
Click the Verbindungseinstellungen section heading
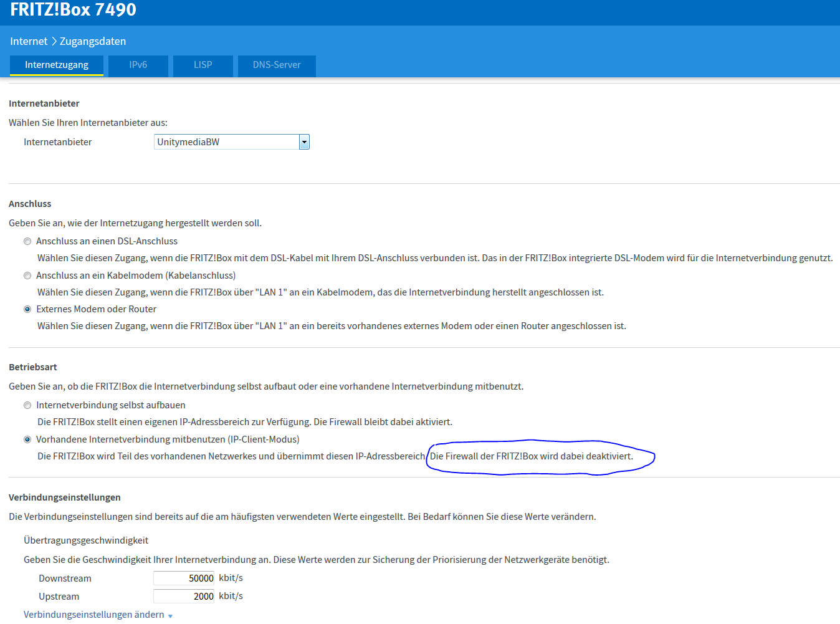point(65,497)
